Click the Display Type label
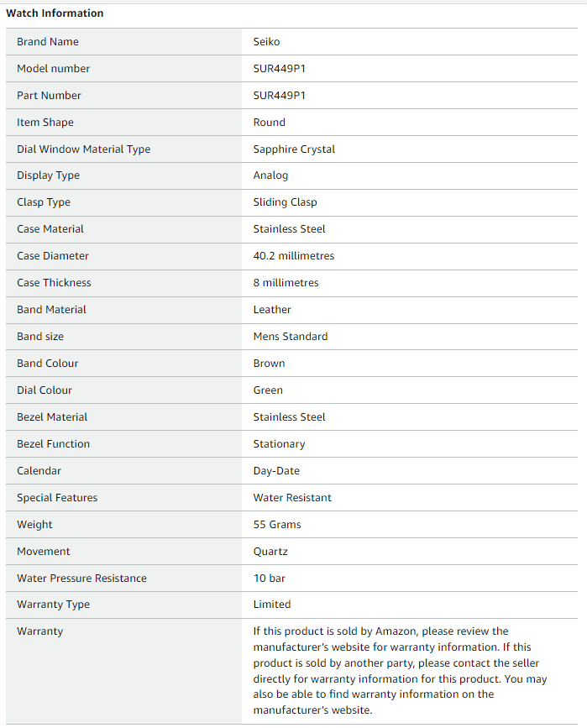 click(49, 175)
